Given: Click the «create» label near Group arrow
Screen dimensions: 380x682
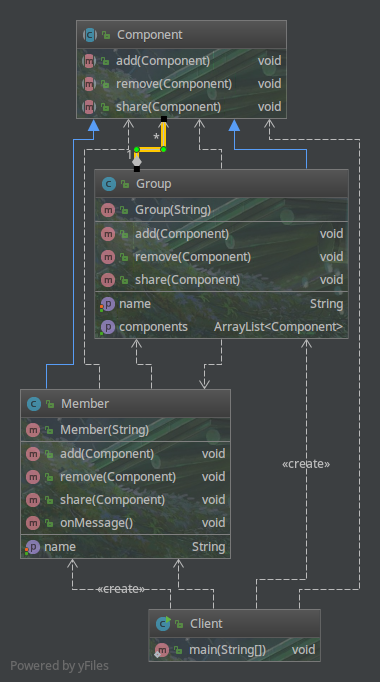Looking at the screenshot, I should tap(306, 464).
